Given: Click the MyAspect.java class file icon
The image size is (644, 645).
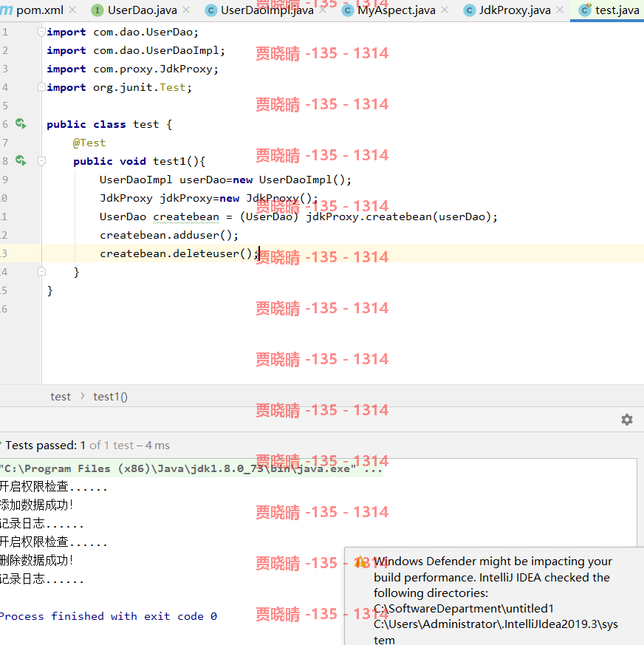Looking at the screenshot, I should click(348, 10).
